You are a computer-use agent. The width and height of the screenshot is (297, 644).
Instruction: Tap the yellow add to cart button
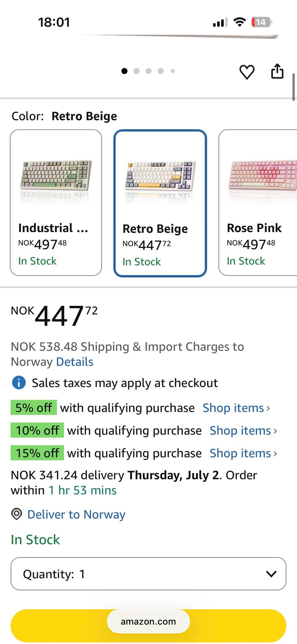tap(148, 626)
